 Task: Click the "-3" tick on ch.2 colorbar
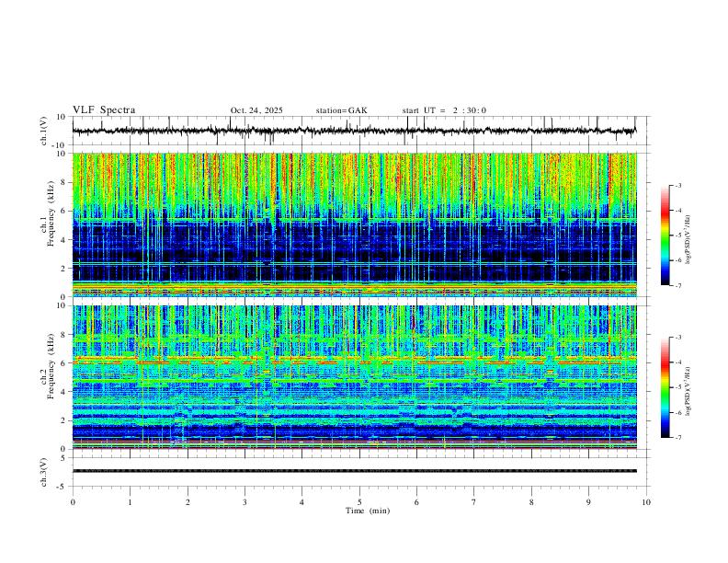pos(678,338)
